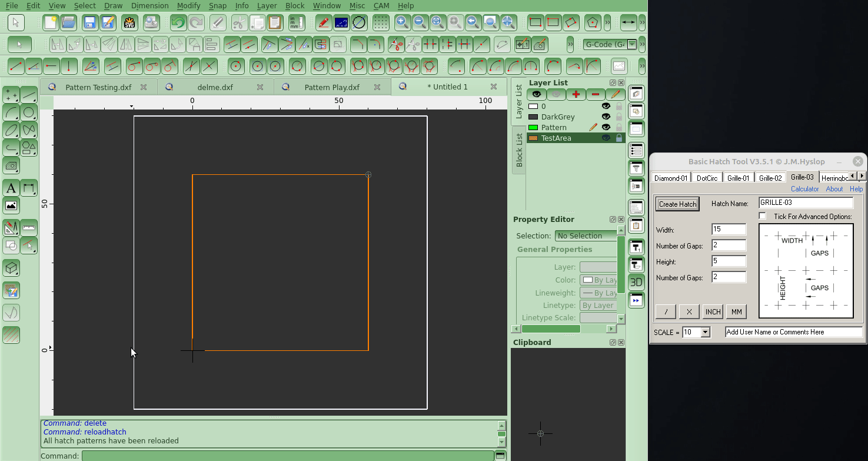Click the Add Layer plus icon
This screenshot has width=868, height=461.
[x=576, y=94]
